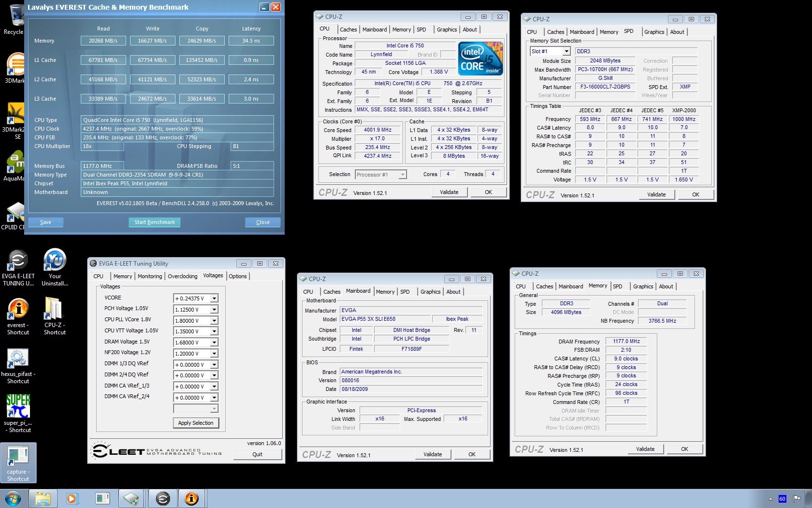812x508 pixels.
Task: Open the CPUID CPU-Z desktop shortcut
Action: [x=14, y=215]
